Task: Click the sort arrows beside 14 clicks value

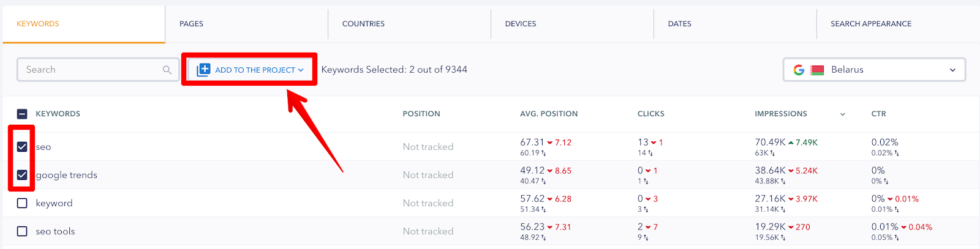Action: [650, 153]
